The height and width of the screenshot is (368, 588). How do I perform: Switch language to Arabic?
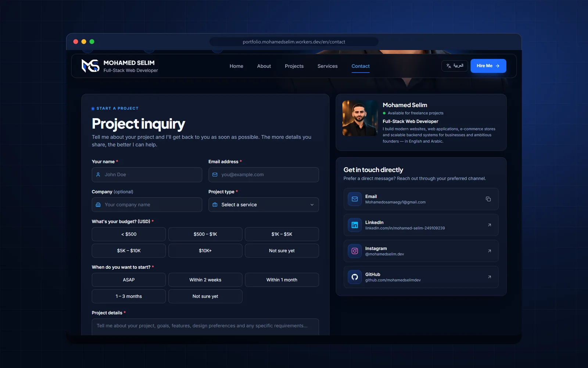(x=455, y=66)
